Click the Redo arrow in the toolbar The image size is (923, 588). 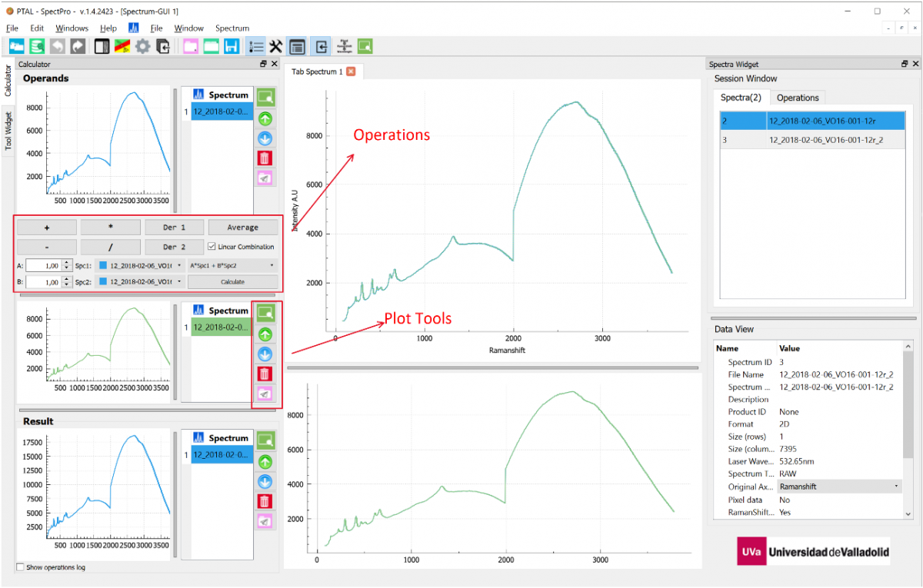pyautogui.click(x=78, y=46)
